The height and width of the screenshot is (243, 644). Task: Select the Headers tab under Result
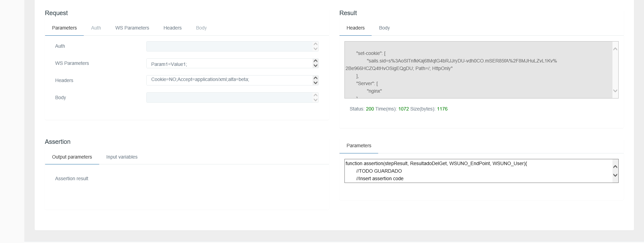click(x=355, y=28)
